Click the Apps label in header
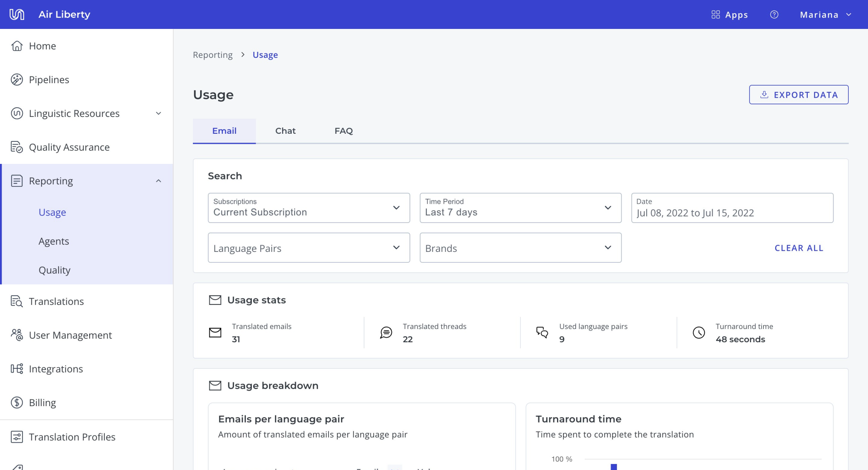Screen dimensions: 868x470 point(736,15)
